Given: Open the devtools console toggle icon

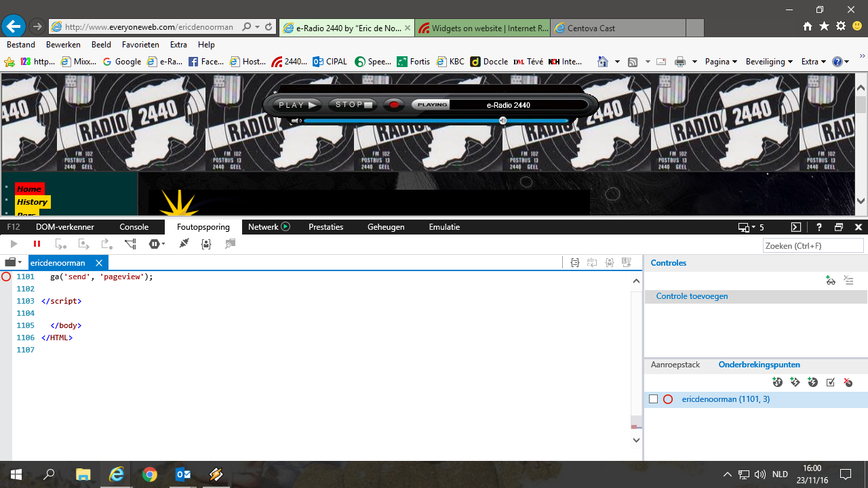Looking at the screenshot, I should 796,227.
